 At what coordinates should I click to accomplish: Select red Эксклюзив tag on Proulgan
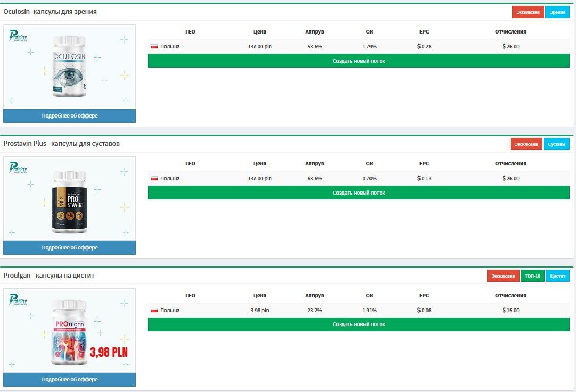click(x=503, y=276)
